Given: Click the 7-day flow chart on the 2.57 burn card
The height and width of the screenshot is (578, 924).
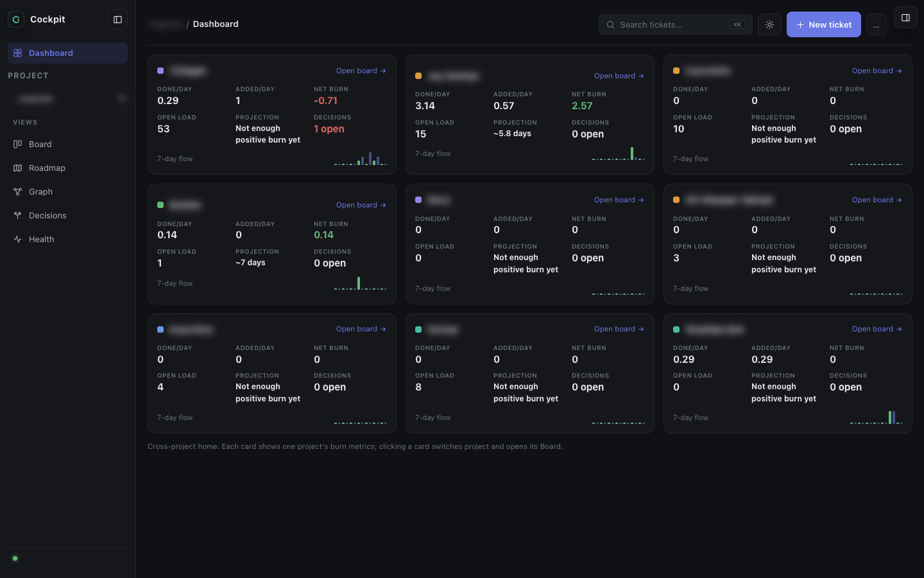Looking at the screenshot, I should [619, 153].
